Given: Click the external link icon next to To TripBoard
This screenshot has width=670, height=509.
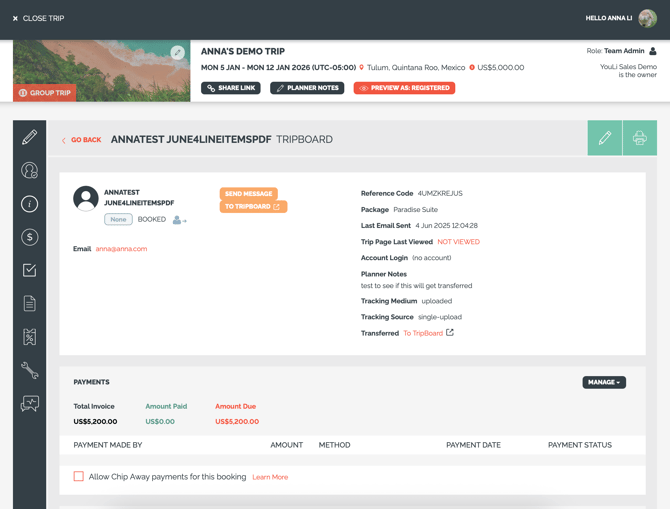Looking at the screenshot, I should tap(450, 332).
